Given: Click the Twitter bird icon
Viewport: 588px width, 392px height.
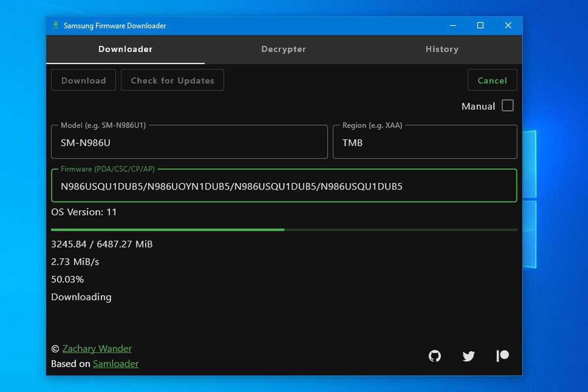Looking at the screenshot, I should point(468,356).
